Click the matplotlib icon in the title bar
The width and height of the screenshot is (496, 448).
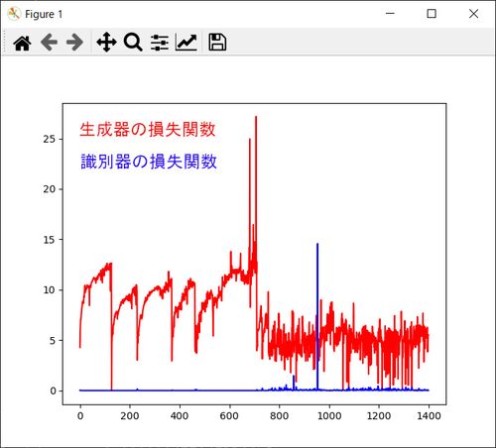pos(14,14)
